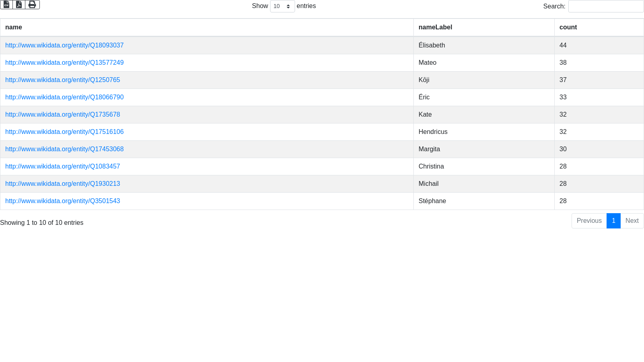Open Christina's entity link Q1083457
This screenshot has height=362, width=644.
[62, 167]
